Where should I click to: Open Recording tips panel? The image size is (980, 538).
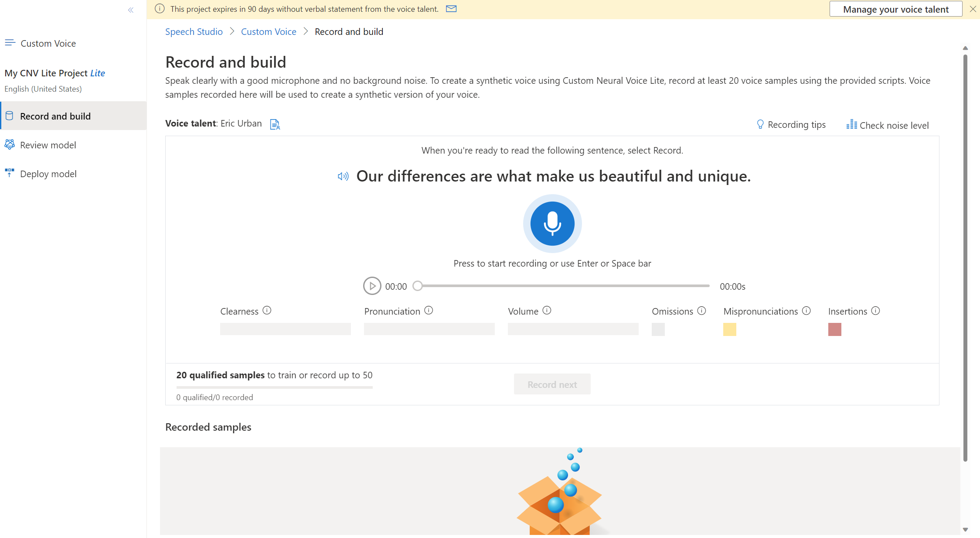791,124
